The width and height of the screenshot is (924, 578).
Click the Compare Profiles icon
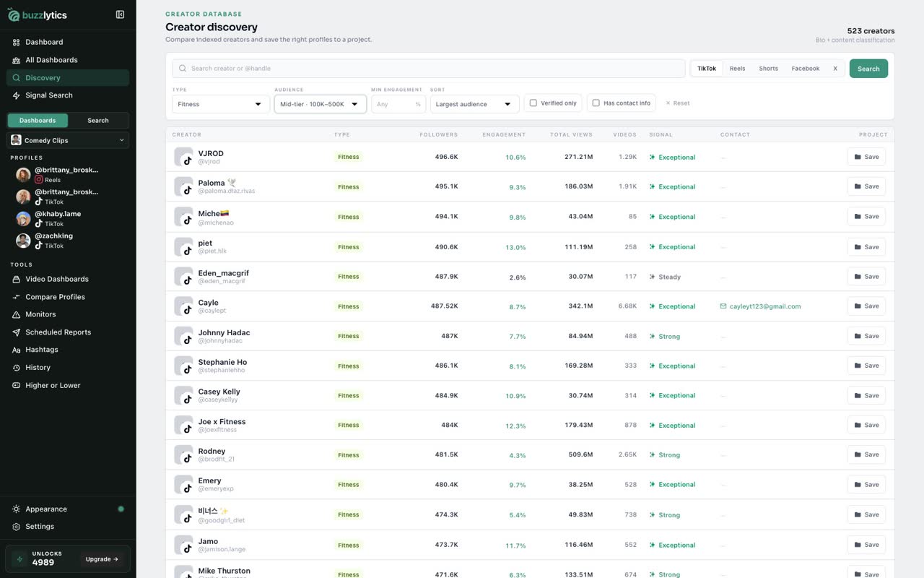[x=16, y=297]
